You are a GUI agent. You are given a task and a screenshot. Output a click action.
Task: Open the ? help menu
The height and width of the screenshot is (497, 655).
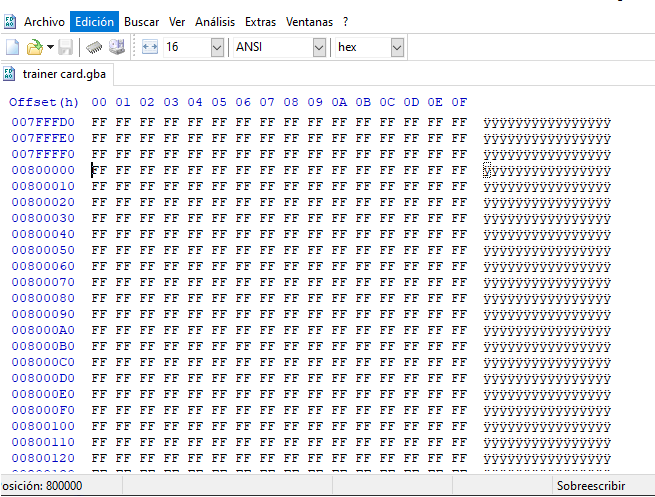(x=346, y=21)
